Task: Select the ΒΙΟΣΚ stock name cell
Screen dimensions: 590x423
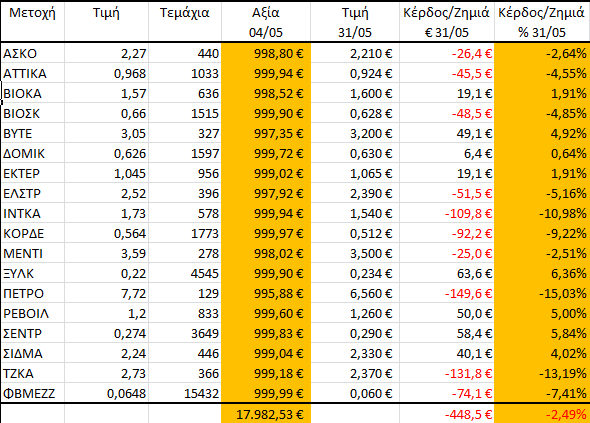Action: [33, 113]
